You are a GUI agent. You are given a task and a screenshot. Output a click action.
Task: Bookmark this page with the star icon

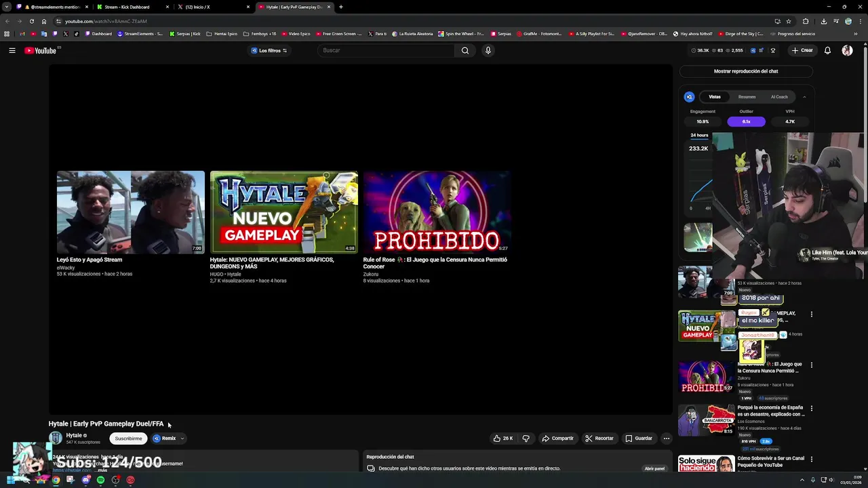[x=788, y=21]
